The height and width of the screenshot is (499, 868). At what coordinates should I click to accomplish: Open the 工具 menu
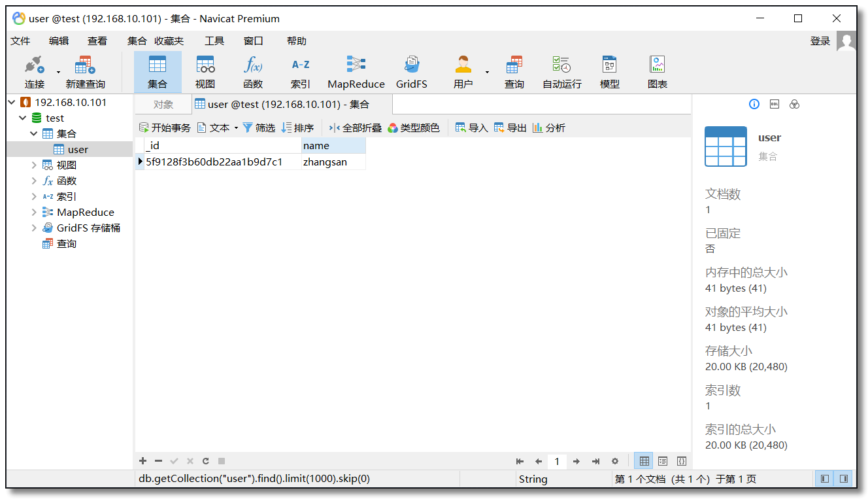click(x=214, y=41)
